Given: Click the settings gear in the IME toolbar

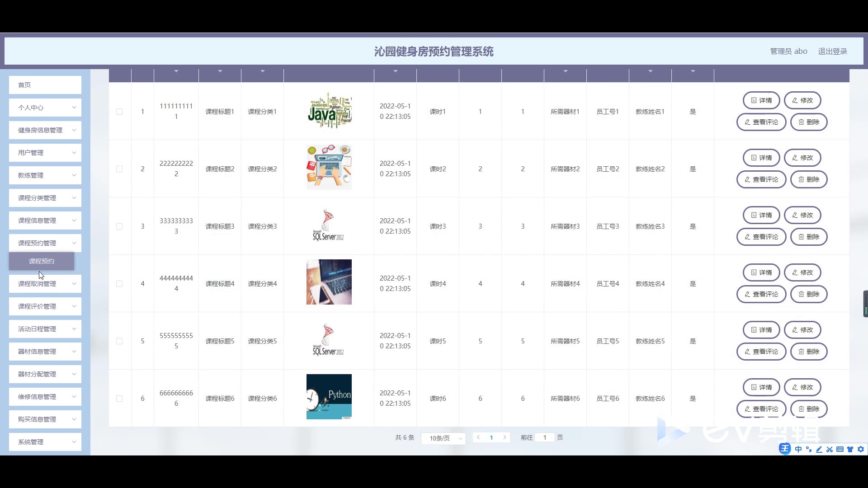Looking at the screenshot, I should 861,449.
